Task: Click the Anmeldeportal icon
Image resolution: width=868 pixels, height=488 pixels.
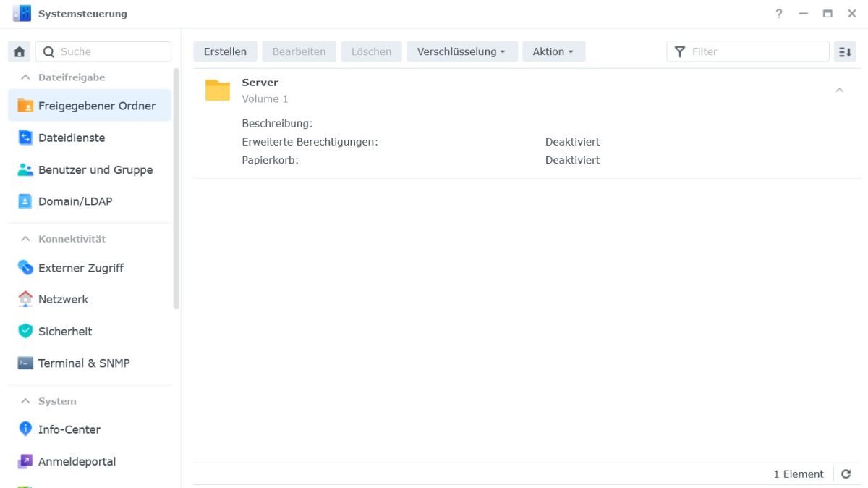Action: point(25,461)
